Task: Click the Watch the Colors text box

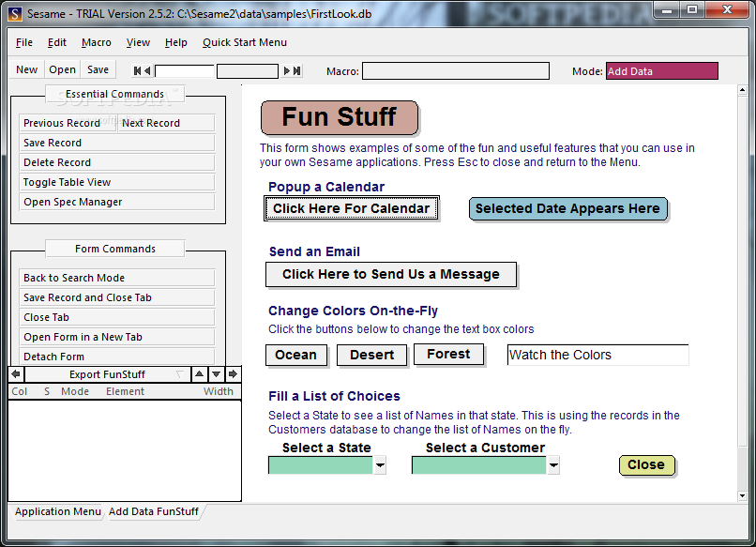Action: 597,355
